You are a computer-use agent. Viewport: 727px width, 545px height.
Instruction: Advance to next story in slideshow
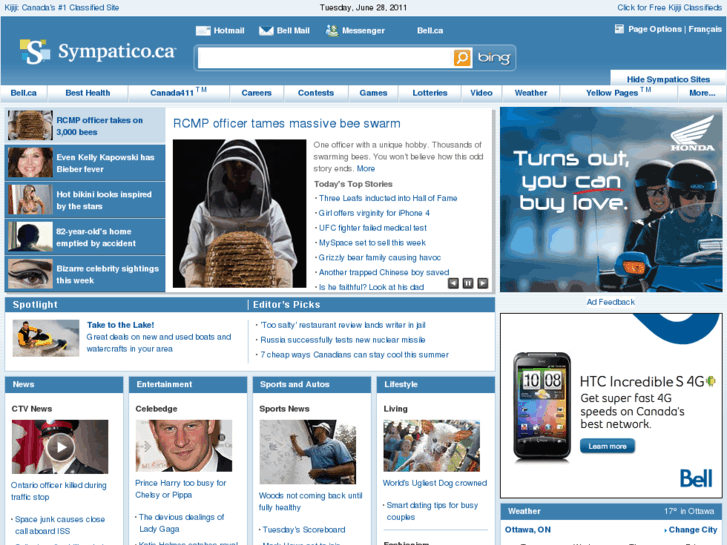483,283
